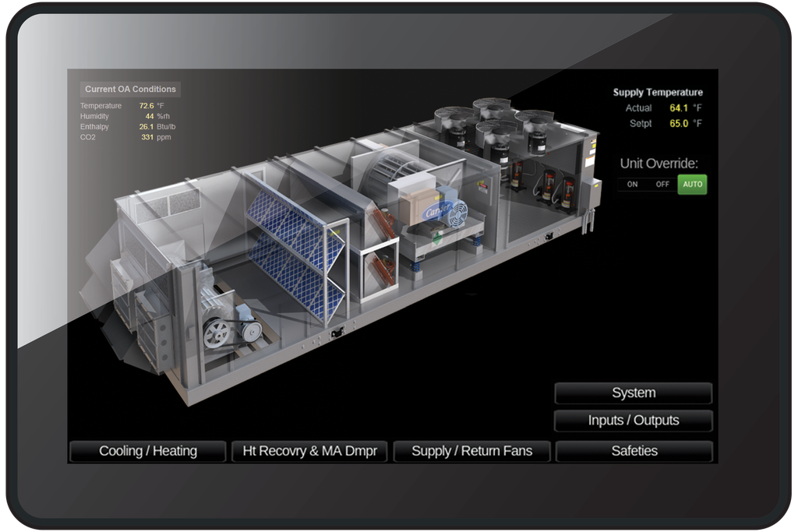Click the CO2 reading of 331 ppm
This screenshot has height=532, width=798.
147,138
